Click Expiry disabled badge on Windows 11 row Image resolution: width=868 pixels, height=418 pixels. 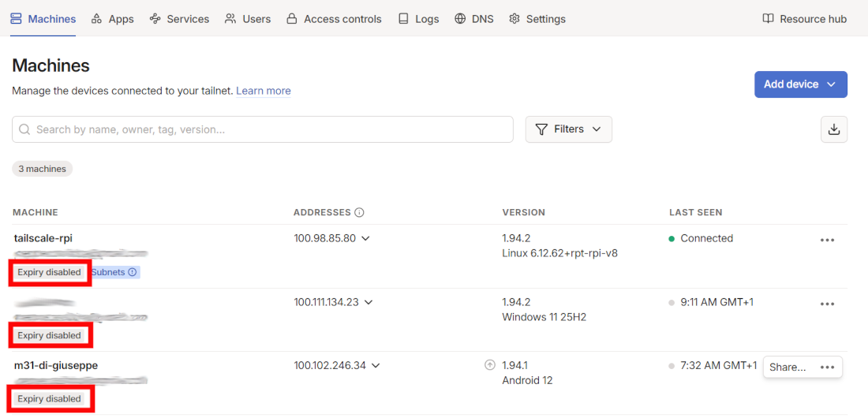click(49, 335)
